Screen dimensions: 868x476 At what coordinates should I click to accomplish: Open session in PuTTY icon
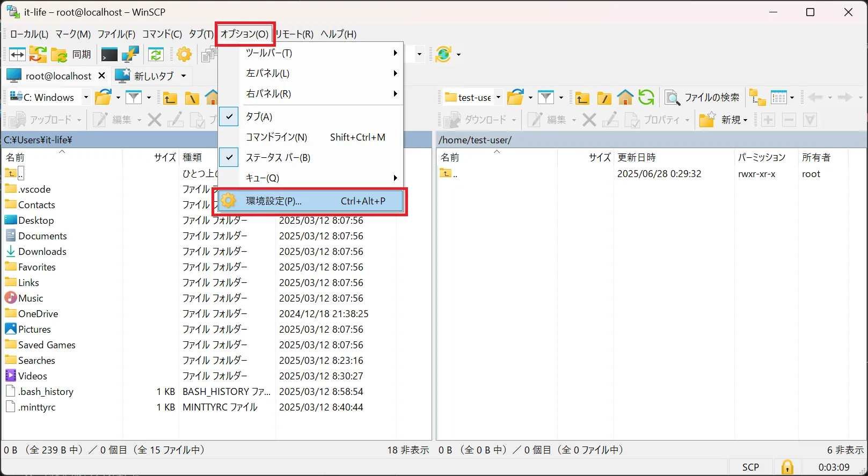point(130,54)
